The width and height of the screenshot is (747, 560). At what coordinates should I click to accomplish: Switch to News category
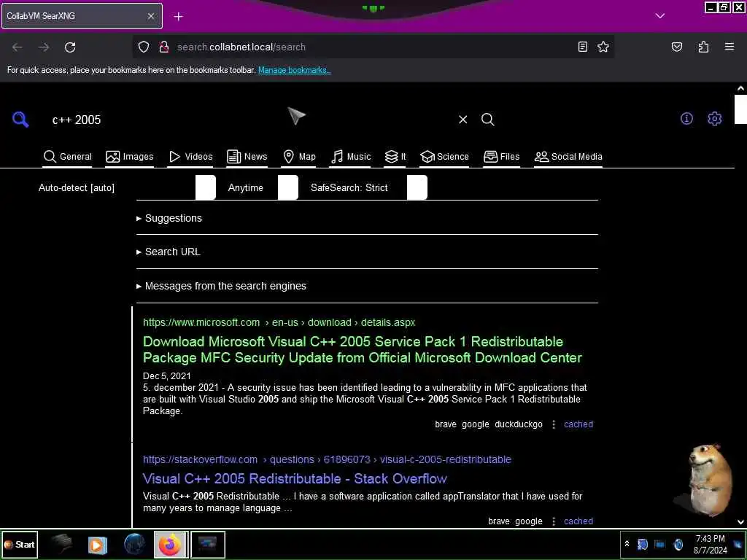[x=247, y=157]
